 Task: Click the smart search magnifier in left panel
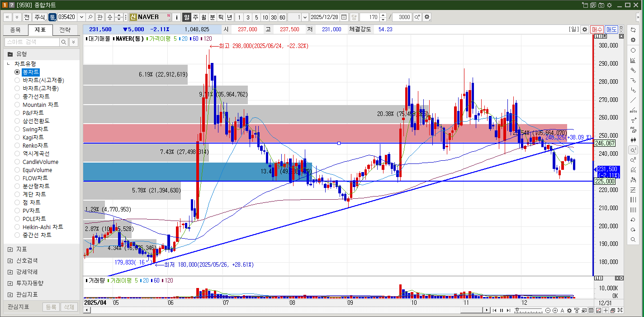pos(64,42)
